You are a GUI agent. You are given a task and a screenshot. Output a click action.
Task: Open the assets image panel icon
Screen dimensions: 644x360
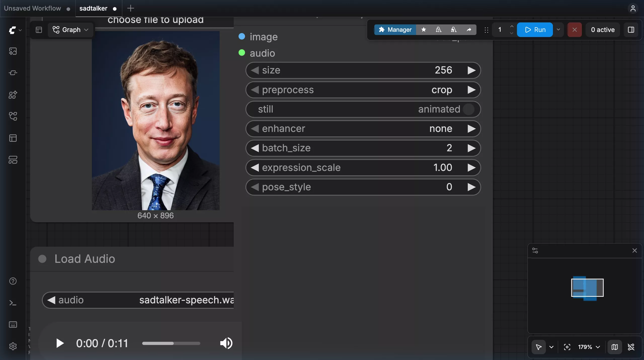tap(13, 51)
